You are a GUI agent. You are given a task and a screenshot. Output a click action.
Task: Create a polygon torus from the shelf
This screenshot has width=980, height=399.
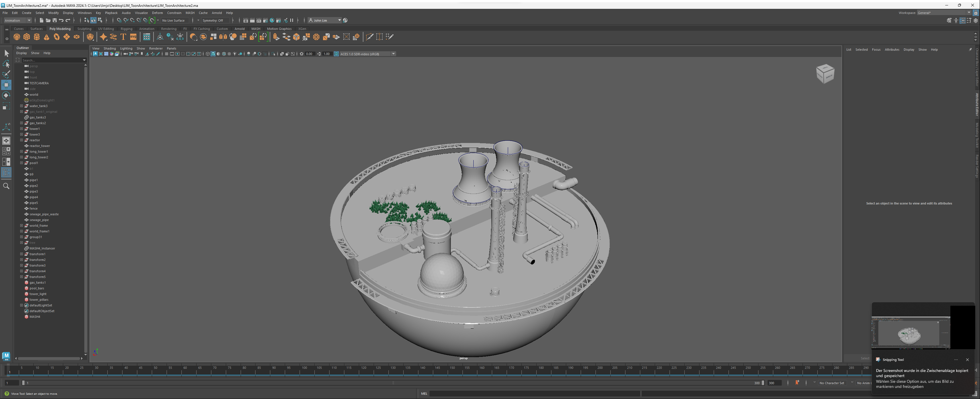56,37
